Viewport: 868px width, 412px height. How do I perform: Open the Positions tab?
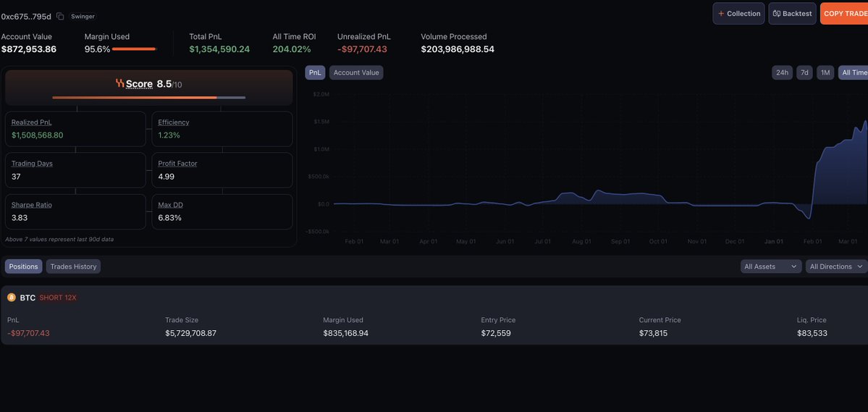(24, 266)
